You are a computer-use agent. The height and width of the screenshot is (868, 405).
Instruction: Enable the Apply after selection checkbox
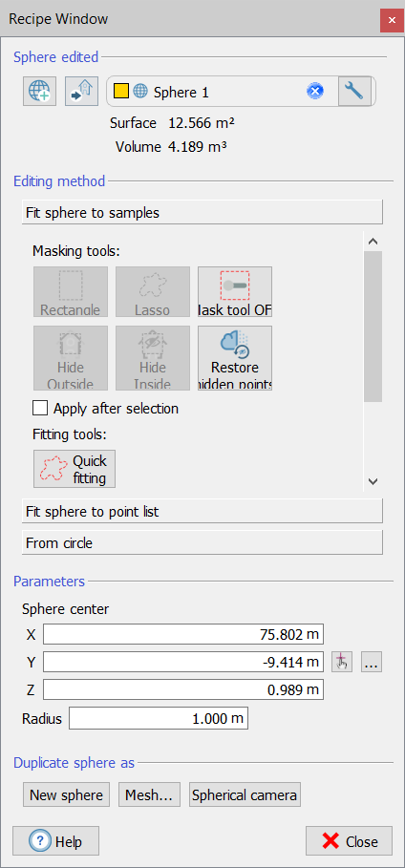click(40, 409)
